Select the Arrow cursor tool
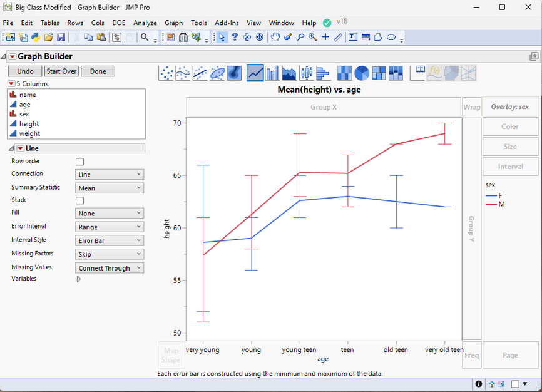The width and height of the screenshot is (542, 392). (x=222, y=37)
